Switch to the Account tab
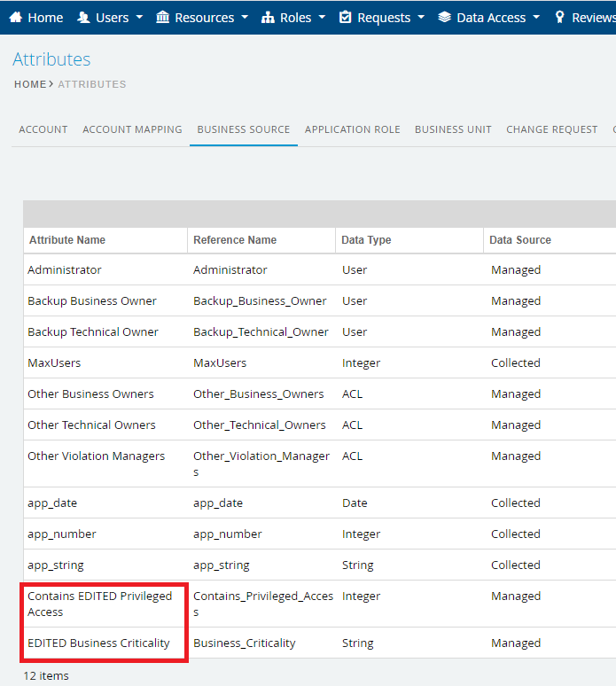The height and width of the screenshot is (686, 616). tap(43, 129)
